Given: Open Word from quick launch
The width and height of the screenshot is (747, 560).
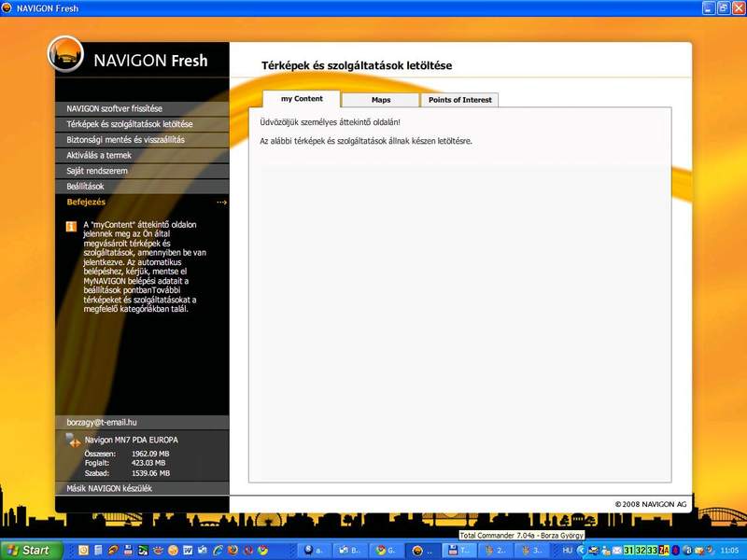Looking at the screenshot, I should (188, 550).
